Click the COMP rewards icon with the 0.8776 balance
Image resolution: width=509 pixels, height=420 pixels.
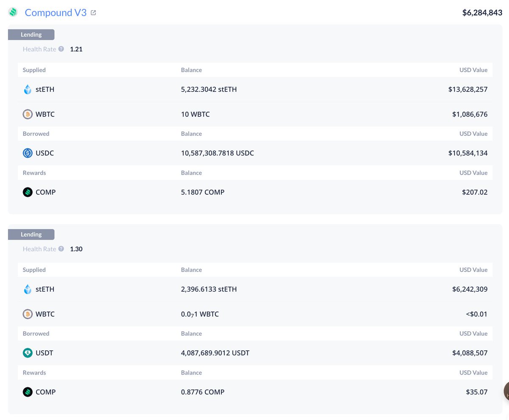(28, 392)
